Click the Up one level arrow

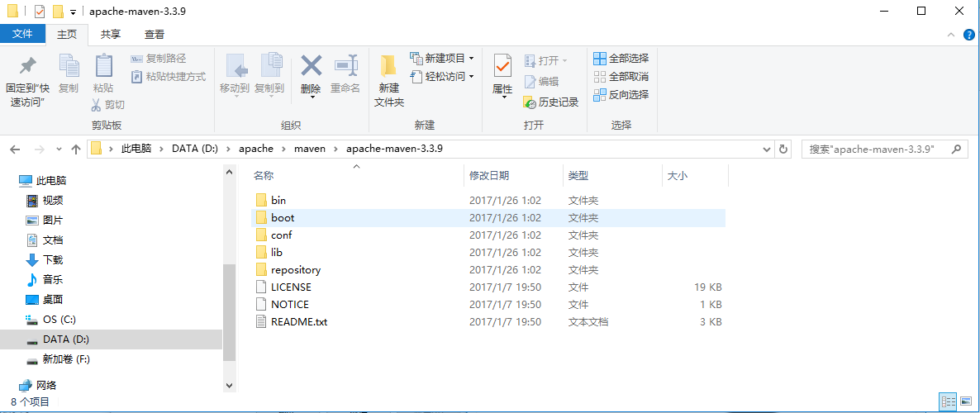tap(76, 150)
